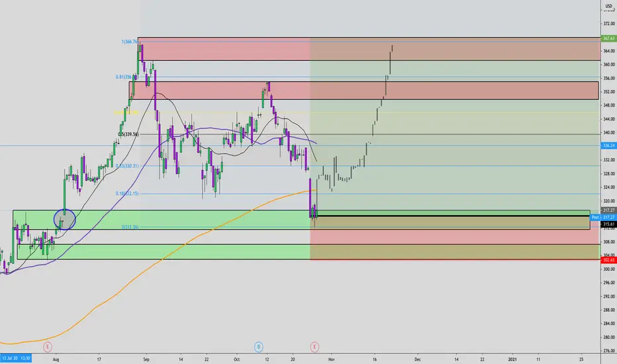Select the Fibonacci 0.18(322.15) label
This screenshot has height=364, width=617.
[127, 193]
